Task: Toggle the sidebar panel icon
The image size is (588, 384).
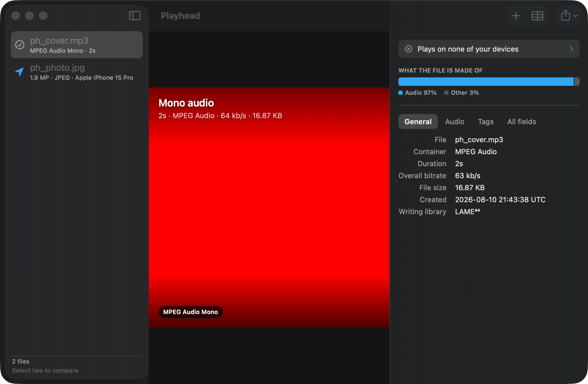Action: 135,16
